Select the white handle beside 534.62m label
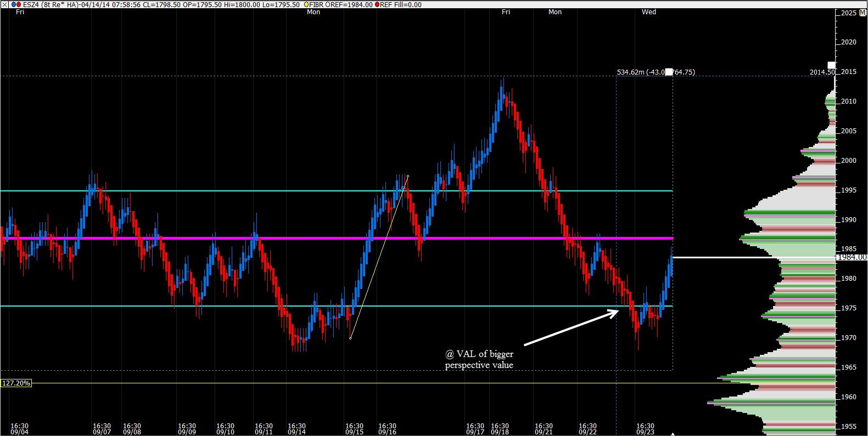868x436 pixels. point(669,72)
